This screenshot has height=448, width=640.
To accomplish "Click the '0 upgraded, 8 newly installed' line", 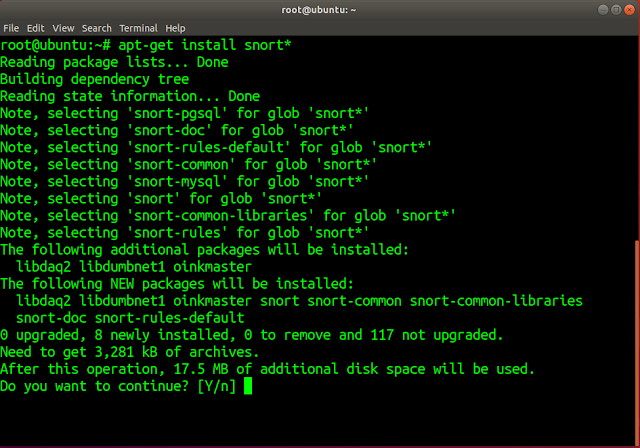I will point(251,335).
